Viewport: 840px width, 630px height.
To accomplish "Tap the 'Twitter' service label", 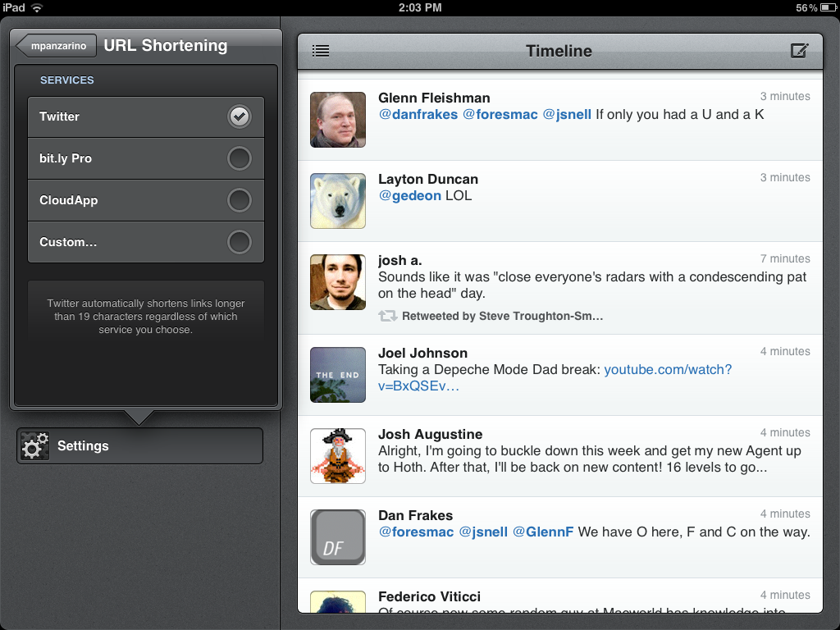I will pos(59,116).
